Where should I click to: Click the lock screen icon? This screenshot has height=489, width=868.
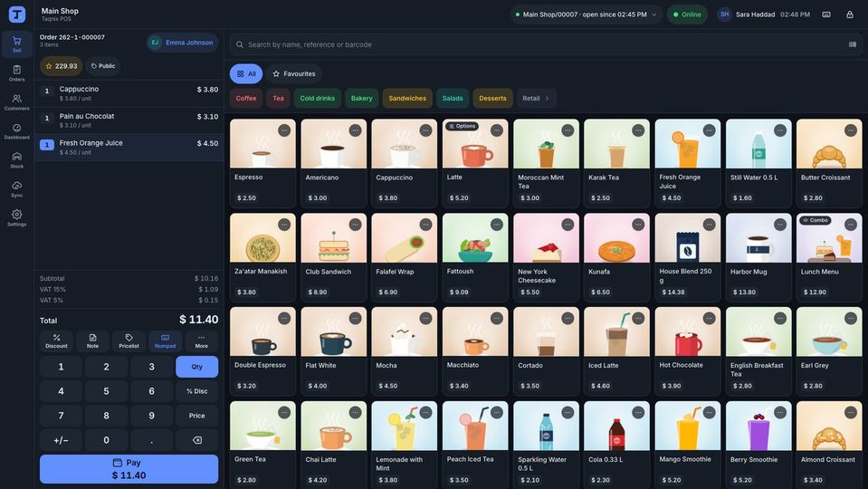pyautogui.click(x=850, y=14)
